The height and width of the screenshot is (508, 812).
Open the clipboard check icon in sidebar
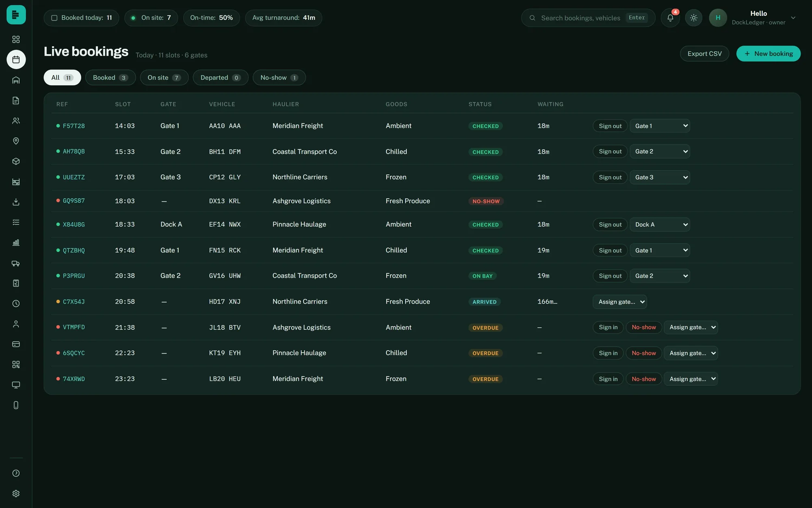[16, 283]
